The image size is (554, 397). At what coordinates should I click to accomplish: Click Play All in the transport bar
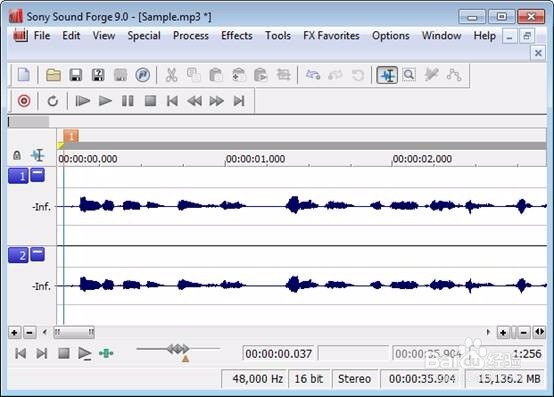click(x=83, y=101)
